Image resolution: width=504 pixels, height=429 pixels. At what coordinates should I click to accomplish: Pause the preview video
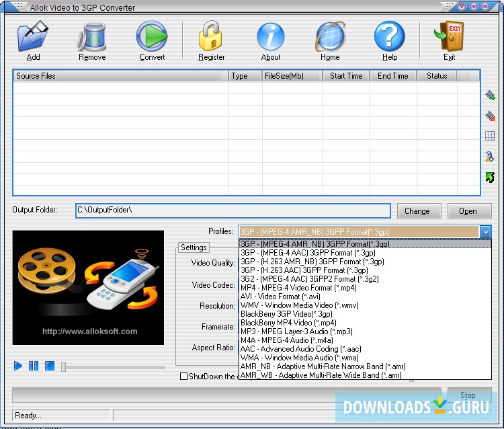[34, 366]
